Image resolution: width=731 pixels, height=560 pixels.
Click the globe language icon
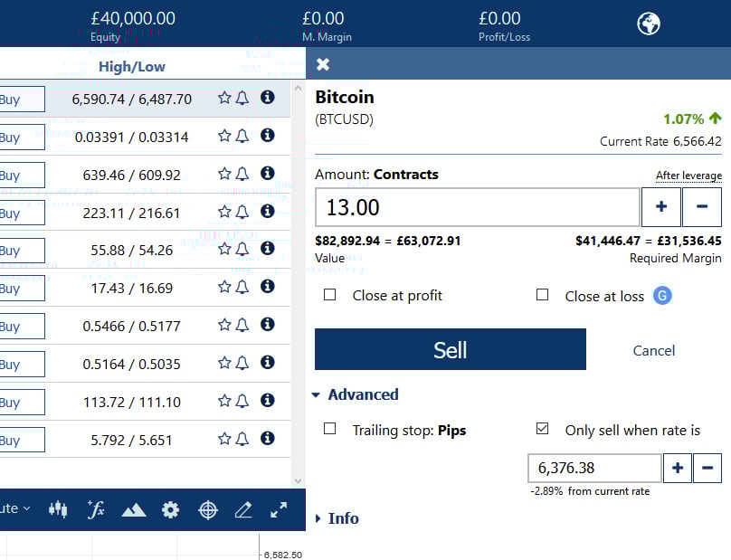[x=649, y=24]
